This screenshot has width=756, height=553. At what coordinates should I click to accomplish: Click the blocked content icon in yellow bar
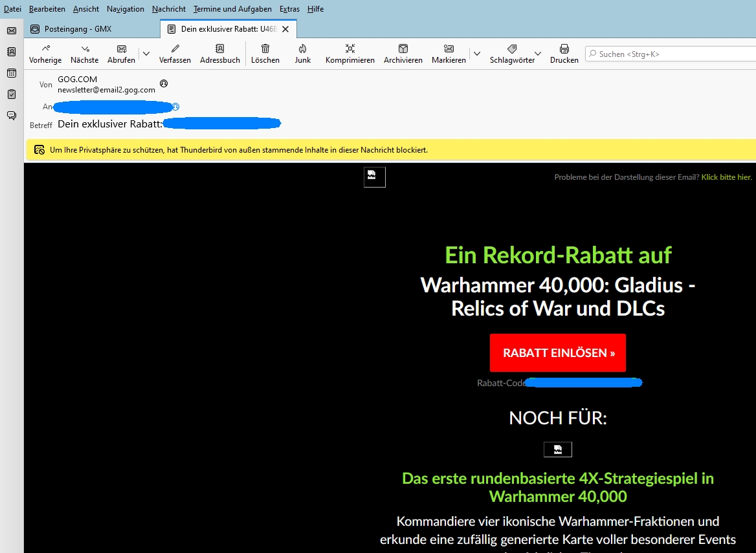39,150
